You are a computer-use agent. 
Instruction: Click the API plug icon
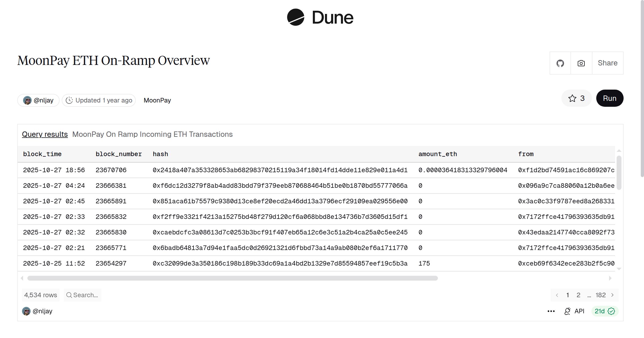pos(567,311)
